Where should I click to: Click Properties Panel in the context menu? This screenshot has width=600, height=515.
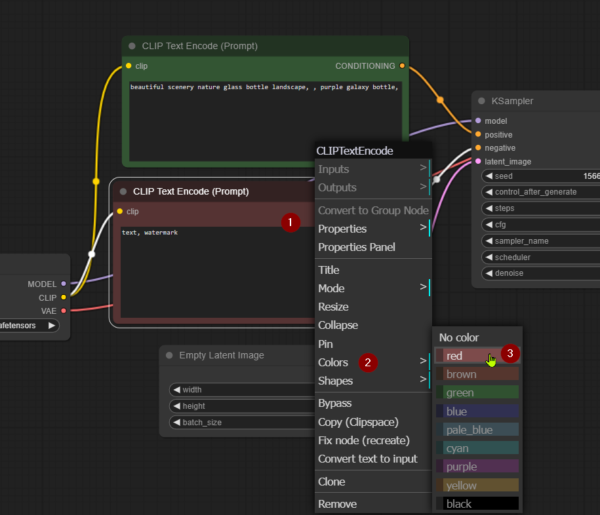pyautogui.click(x=356, y=247)
